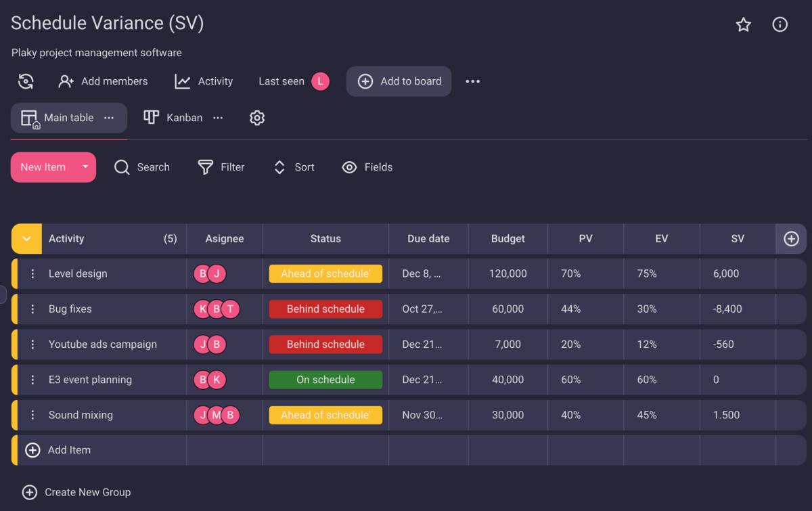This screenshot has height=511, width=812.
Task: Show board info via the info icon
Action: pyautogui.click(x=780, y=24)
